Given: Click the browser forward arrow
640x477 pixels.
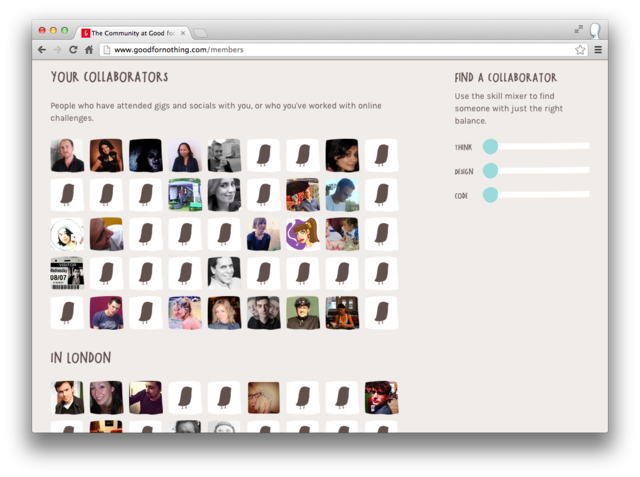Looking at the screenshot, I should (57, 50).
